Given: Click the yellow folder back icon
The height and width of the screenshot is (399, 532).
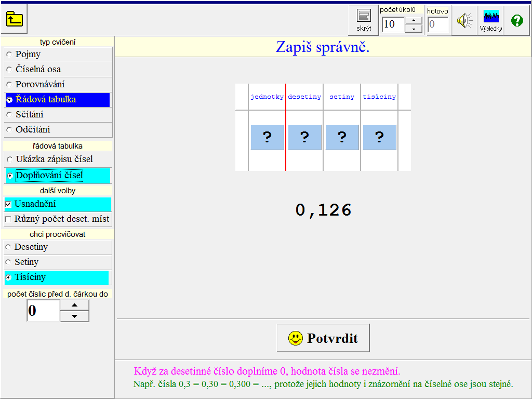Looking at the screenshot, I should (x=14, y=19).
